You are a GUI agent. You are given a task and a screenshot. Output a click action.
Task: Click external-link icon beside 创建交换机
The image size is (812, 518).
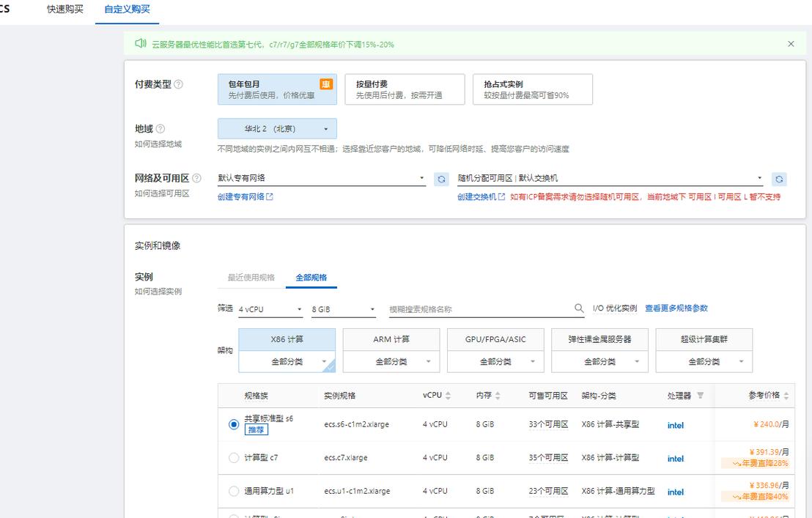[501, 196]
